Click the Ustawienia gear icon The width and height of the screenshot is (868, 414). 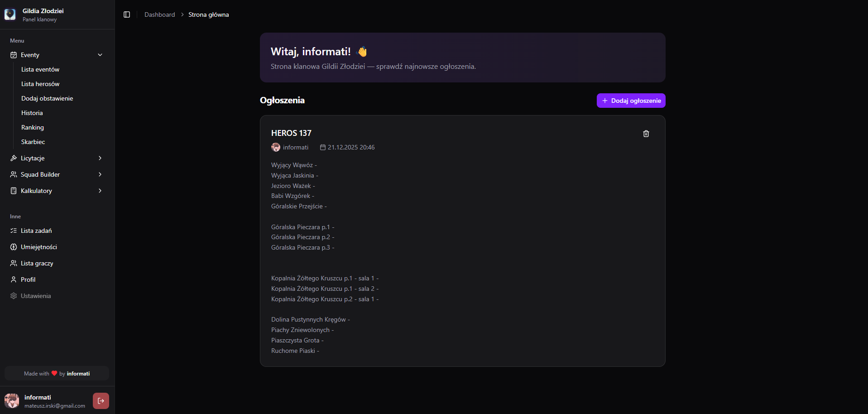[14, 296]
